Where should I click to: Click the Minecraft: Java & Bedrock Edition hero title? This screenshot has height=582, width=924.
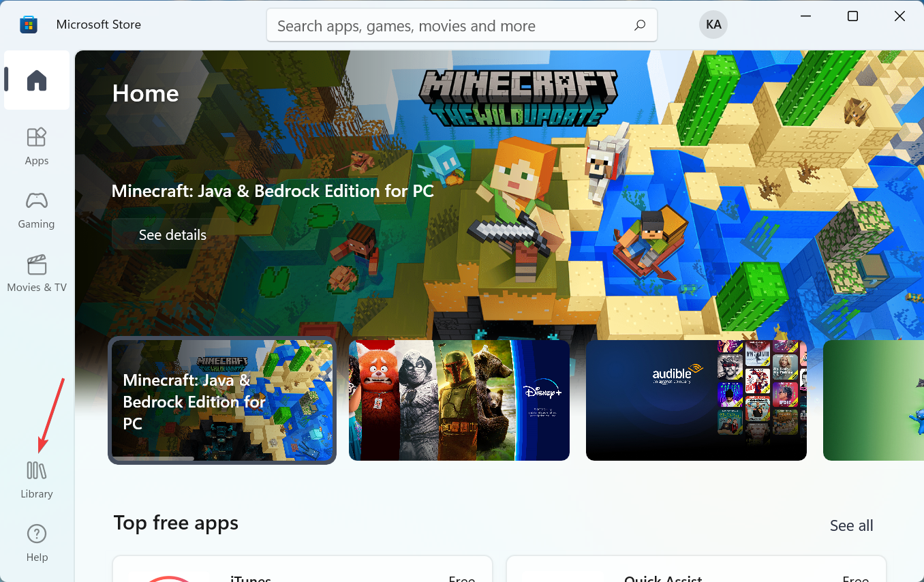point(273,191)
